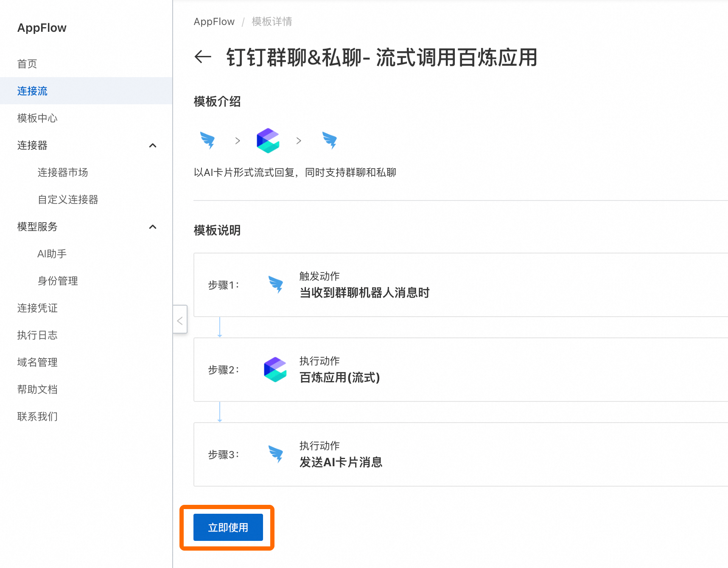The width and height of the screenshot is (728, 568).
Task: Collapse the sidebar with the handle arrow
Action: 180,321
